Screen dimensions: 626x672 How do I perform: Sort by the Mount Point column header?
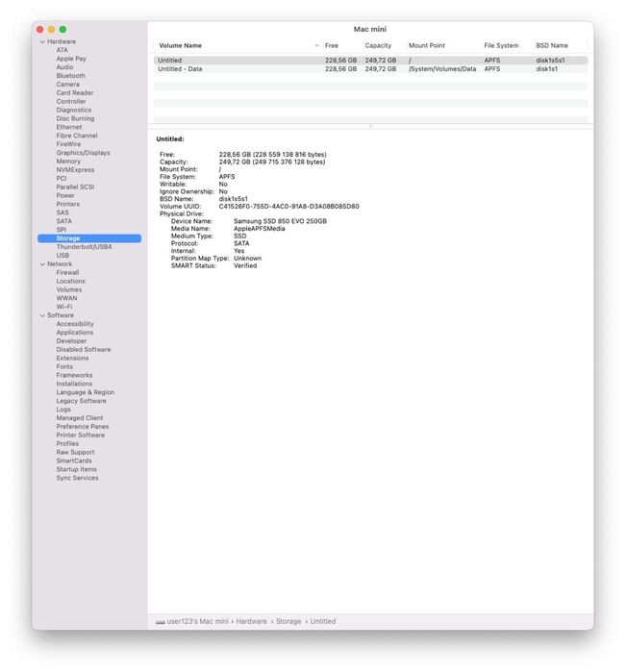pos(427,45)
